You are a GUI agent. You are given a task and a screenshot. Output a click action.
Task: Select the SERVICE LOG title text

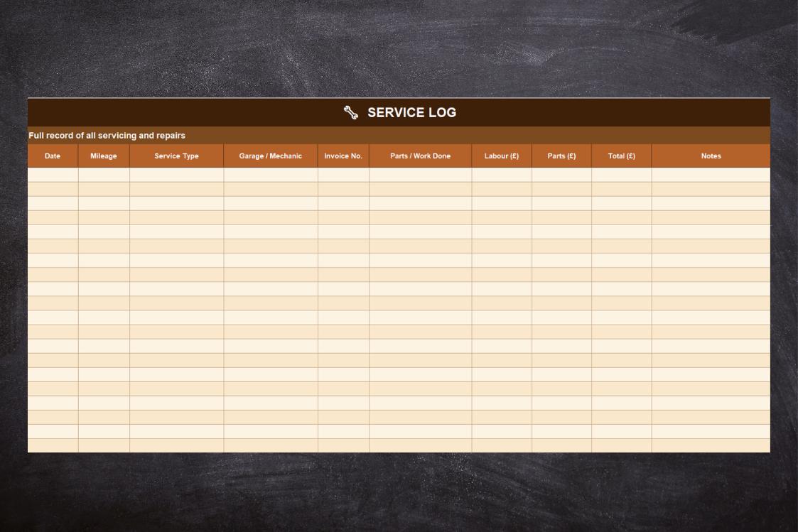(411, 112)
